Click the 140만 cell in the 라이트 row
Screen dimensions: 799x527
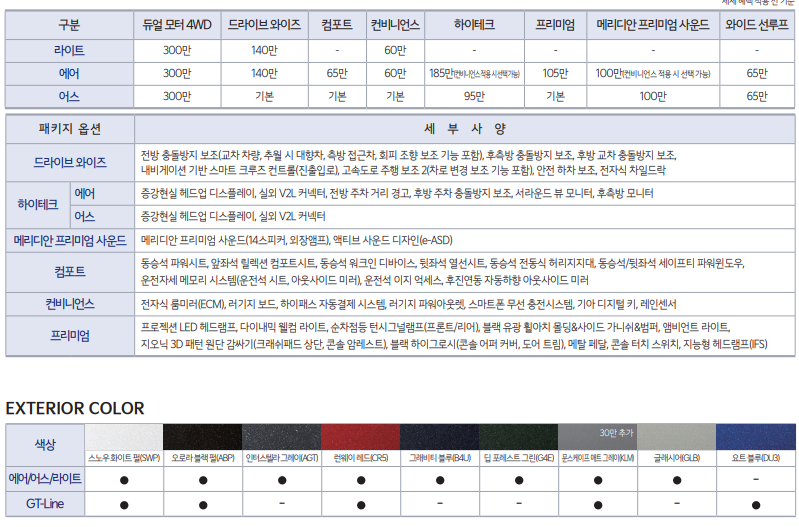[x=264, y=50]
